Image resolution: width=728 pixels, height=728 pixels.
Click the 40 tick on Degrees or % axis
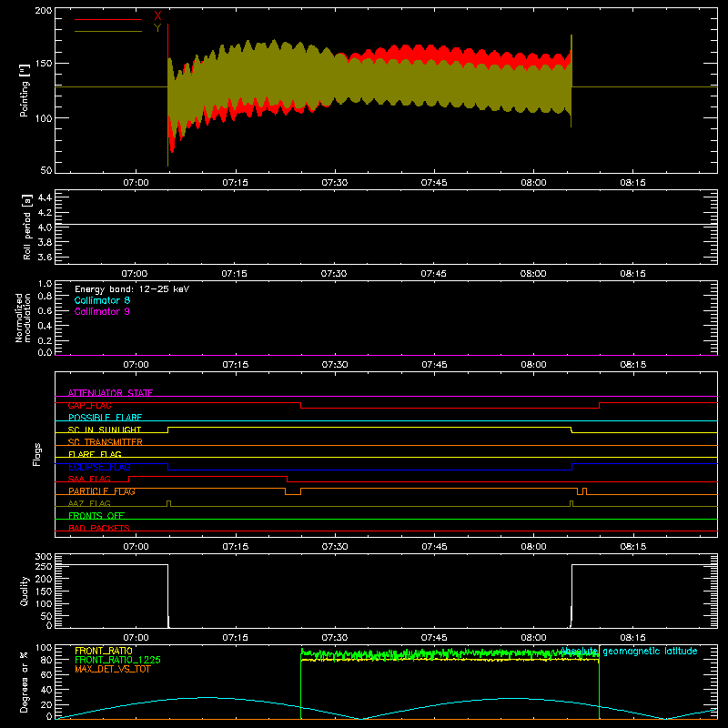click(x=46, y=690)
